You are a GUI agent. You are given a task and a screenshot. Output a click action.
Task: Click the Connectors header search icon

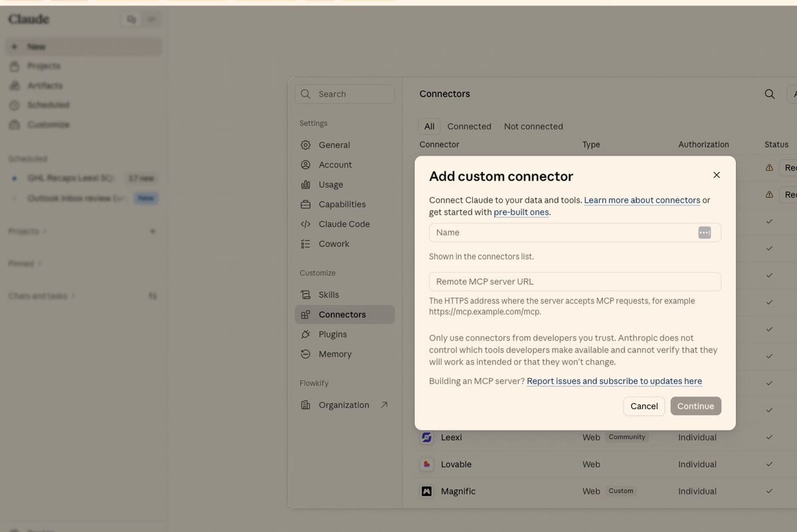770,94
